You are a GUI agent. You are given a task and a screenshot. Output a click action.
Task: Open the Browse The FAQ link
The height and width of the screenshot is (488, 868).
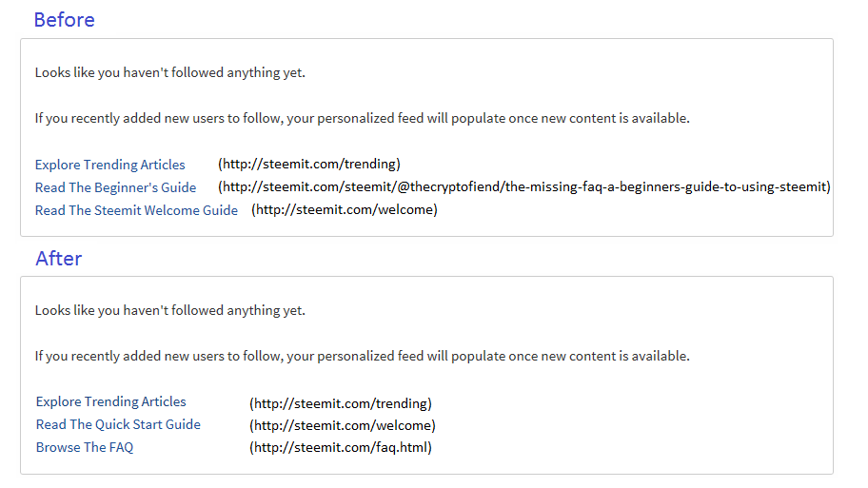pos(85,447)
